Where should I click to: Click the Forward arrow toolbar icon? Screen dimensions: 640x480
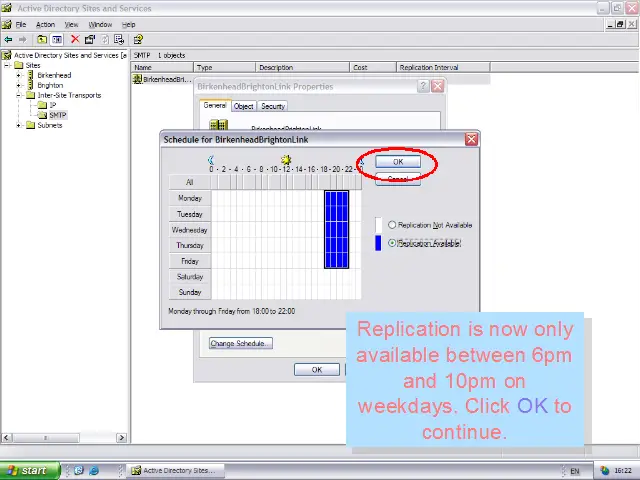pyautogui.click(x=23, y=40)
